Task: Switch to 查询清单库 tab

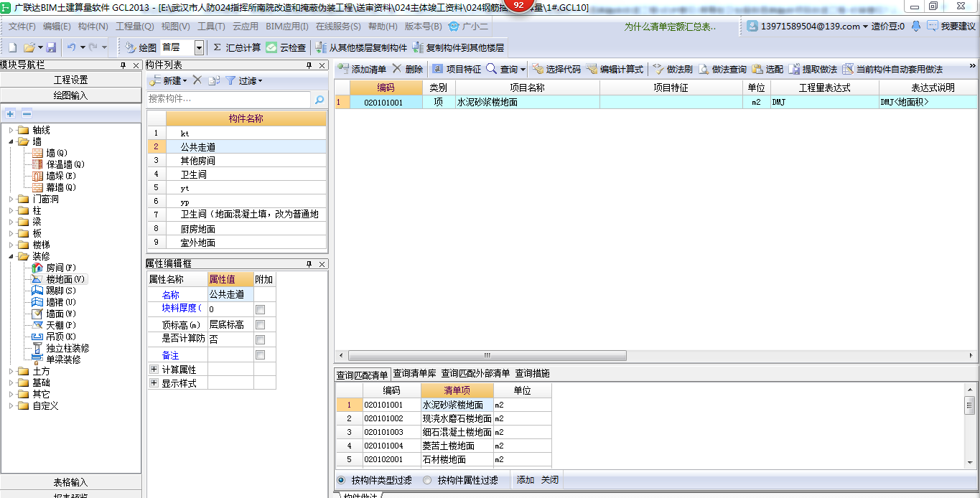Action: (415, 373)
